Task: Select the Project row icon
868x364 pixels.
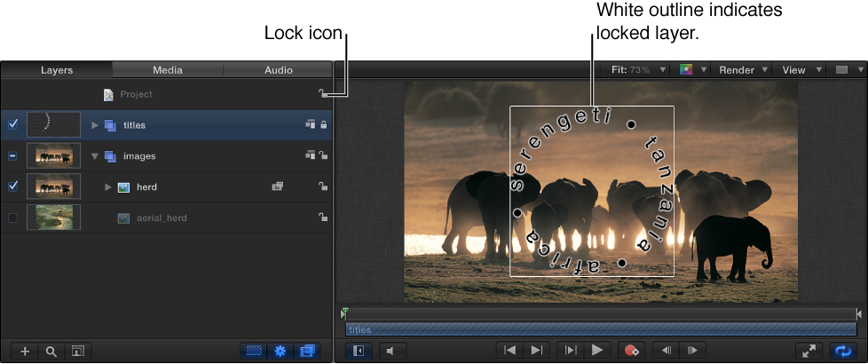Action: (x=109, y=95)
